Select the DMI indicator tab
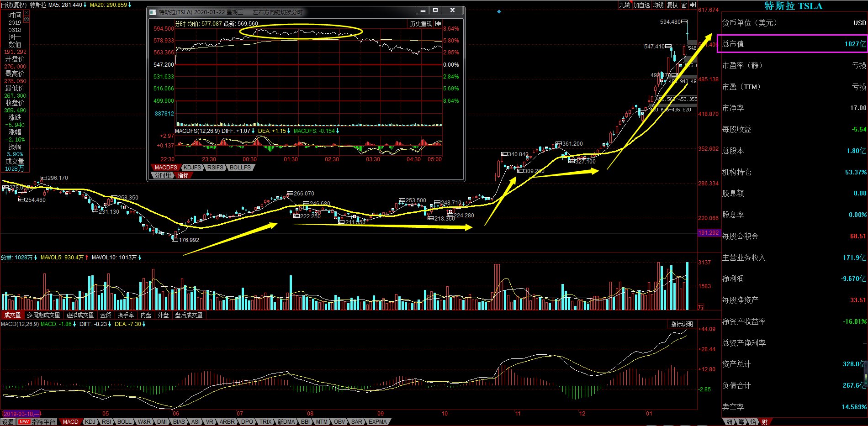The width and height of the screenshot is (868, 426). [x=162, y=422]
